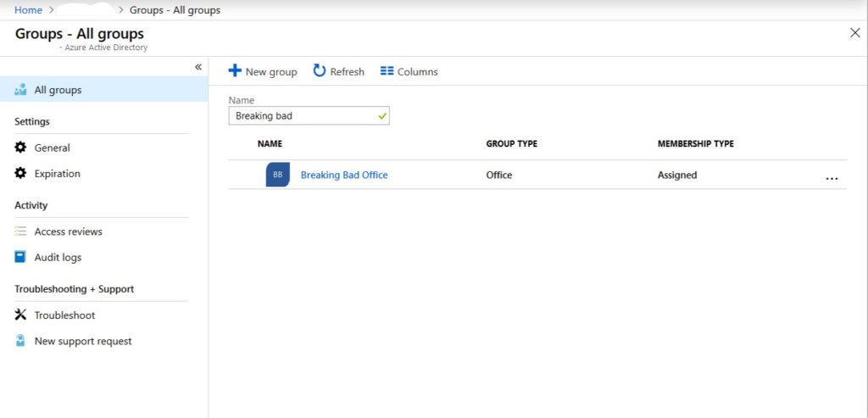Click the Name search input field
868x418 pixels.
click(309, 115)
